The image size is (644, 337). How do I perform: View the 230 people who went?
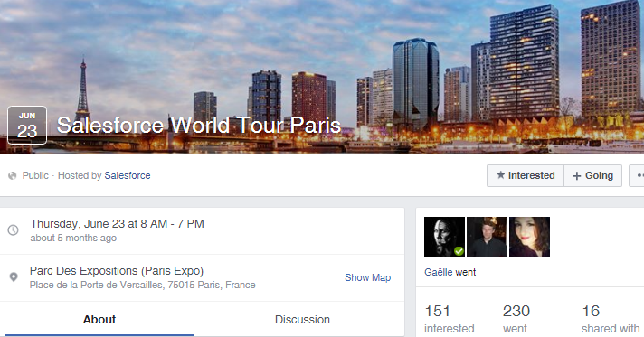click(516, 319)
